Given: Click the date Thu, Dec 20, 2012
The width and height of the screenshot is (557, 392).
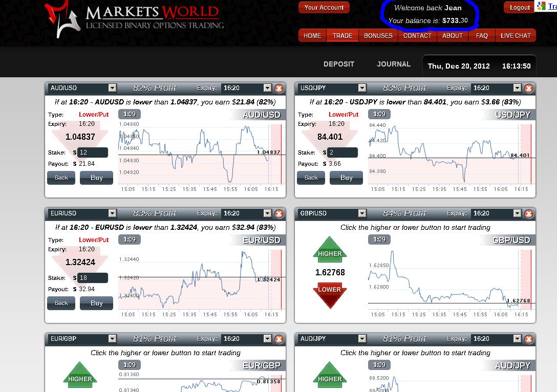Looking at the screenshot, I should (459, 66).
